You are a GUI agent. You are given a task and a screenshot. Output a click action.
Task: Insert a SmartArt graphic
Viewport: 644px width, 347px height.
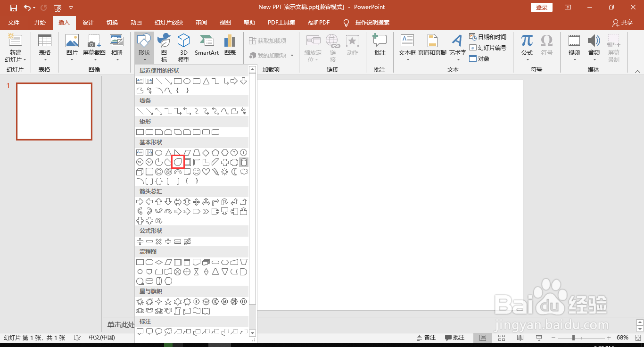point(206,45)
